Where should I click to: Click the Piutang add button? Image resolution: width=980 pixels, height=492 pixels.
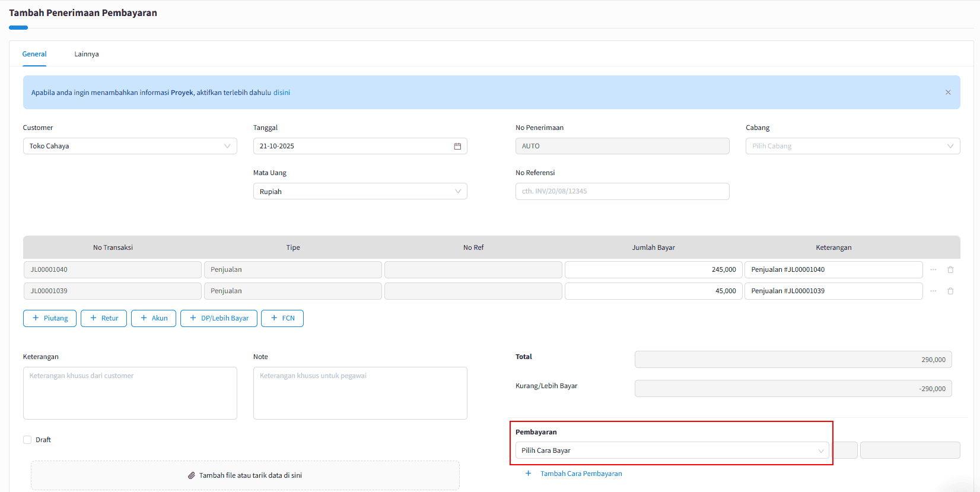[50, 318]
